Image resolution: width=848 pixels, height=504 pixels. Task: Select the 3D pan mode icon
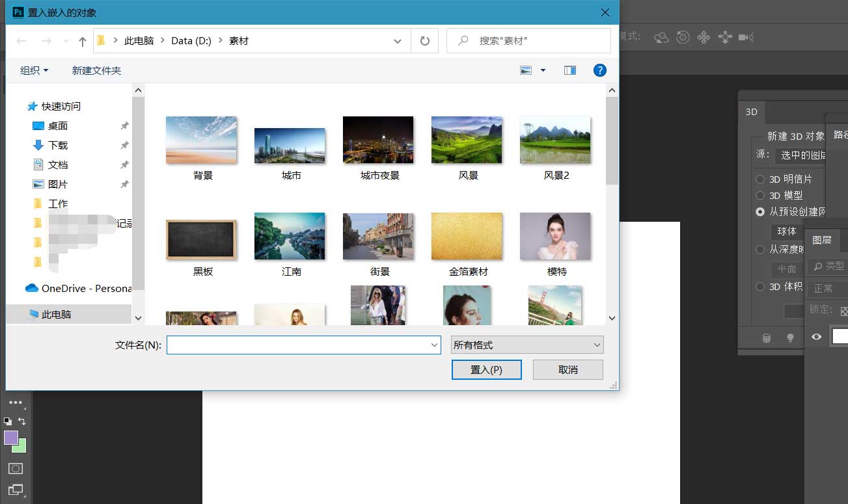704,37
